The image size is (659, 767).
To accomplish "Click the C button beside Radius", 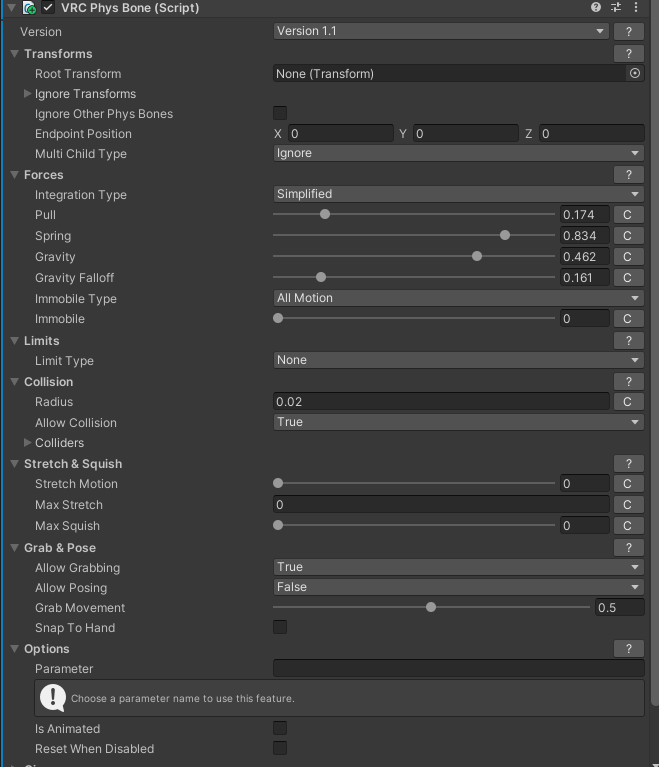I will (628, 402).
